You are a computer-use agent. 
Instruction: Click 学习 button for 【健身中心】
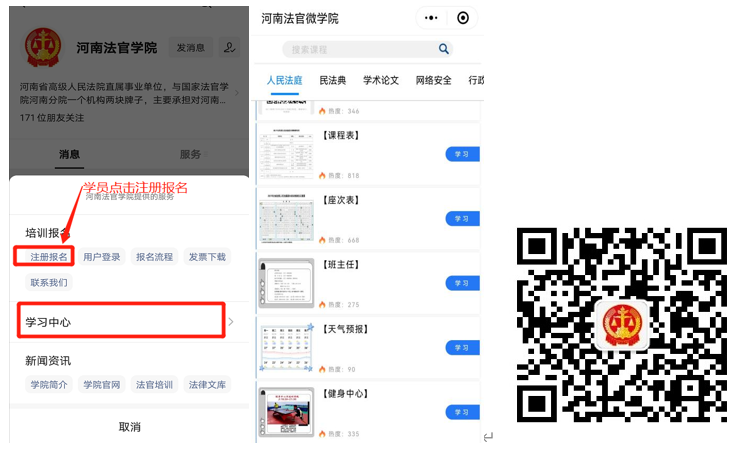pos(462,412)
